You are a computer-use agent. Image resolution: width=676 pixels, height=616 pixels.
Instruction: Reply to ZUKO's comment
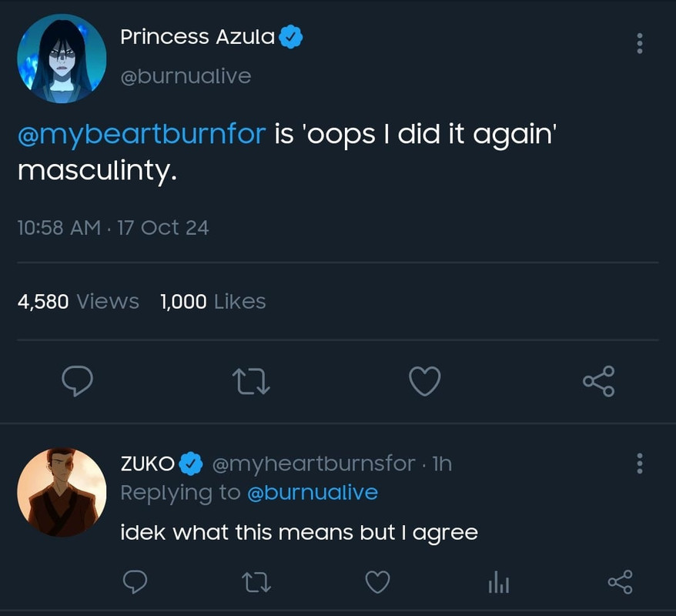click(x=135, y=583)
